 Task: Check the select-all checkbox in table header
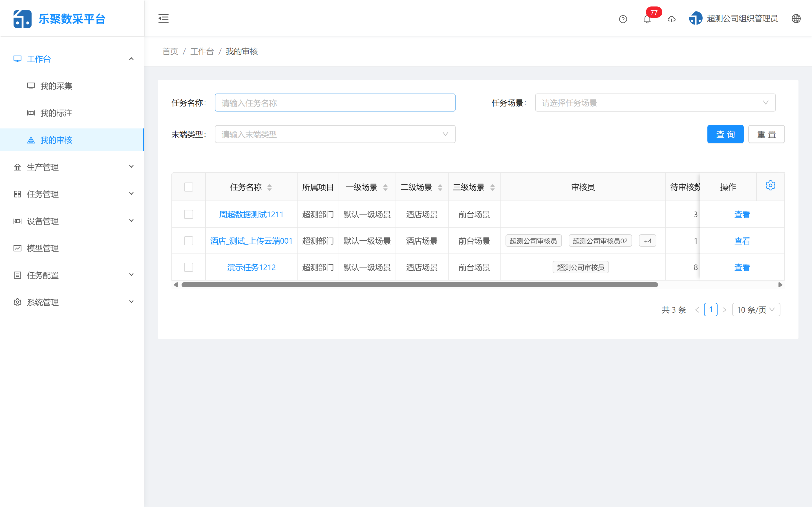[188, 187]
